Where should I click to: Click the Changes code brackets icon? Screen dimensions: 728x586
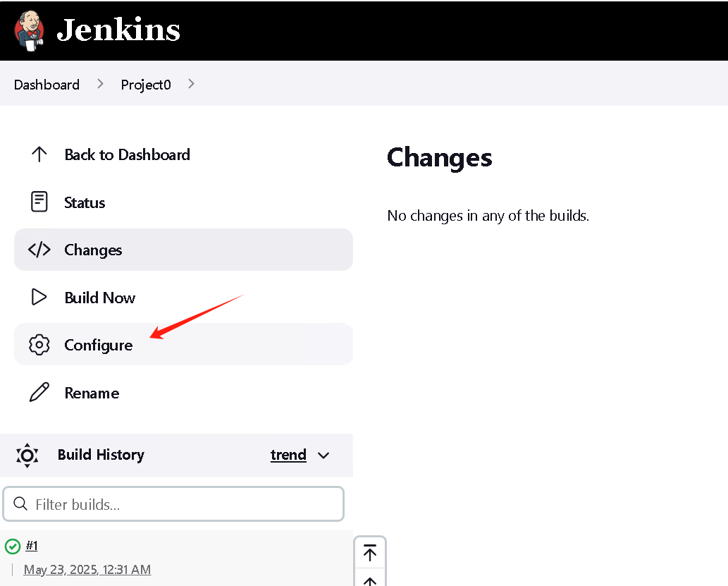pos(39,250)
